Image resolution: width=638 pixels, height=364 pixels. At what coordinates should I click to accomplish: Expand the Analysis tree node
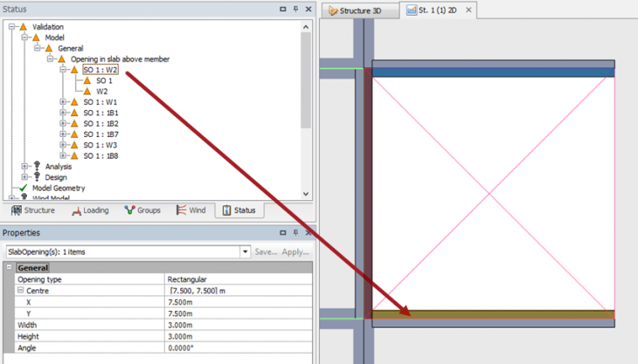click(24, 167)
